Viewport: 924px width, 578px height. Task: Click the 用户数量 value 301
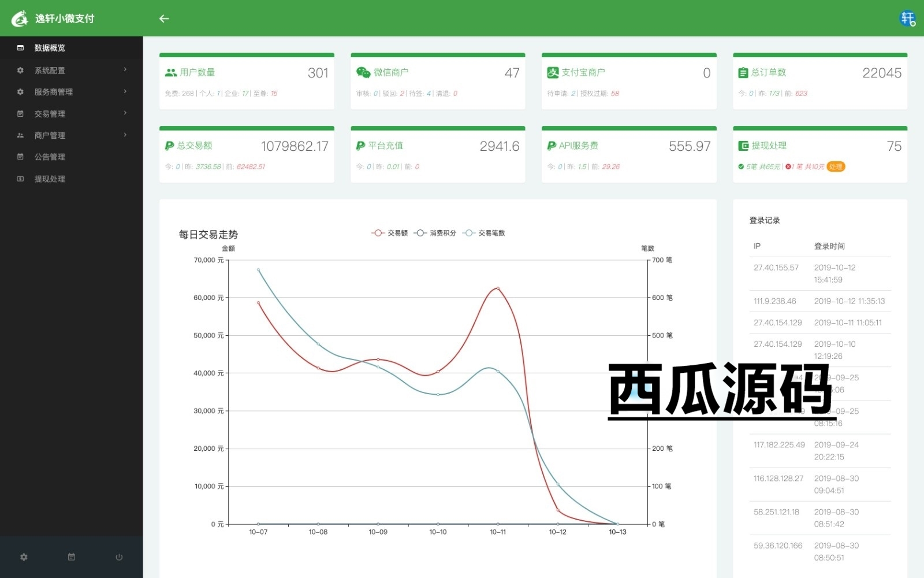(318, 73)
